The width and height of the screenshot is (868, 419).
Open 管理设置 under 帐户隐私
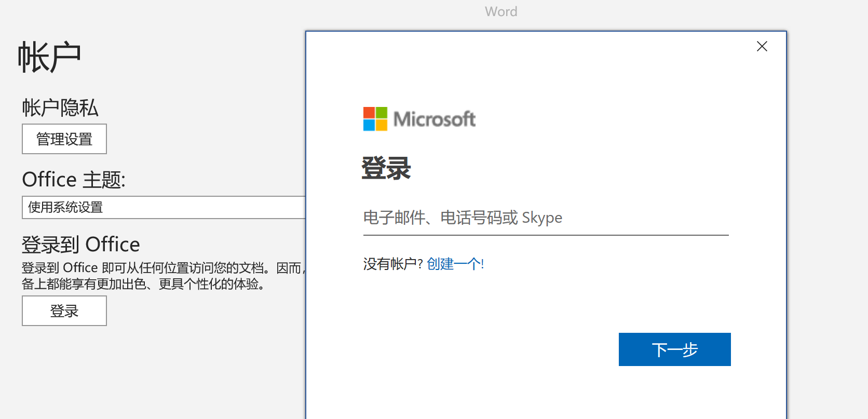coord(64,139)
